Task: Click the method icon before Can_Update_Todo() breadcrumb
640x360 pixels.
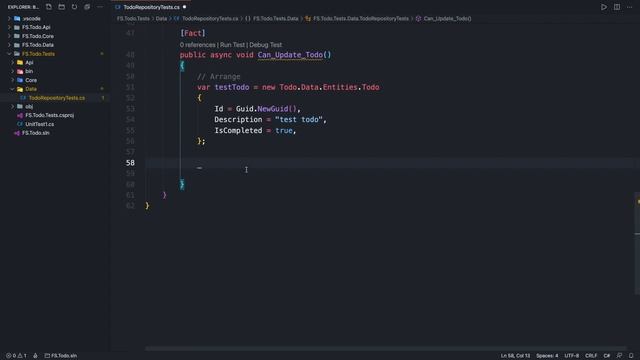Action: pos(418,18)
